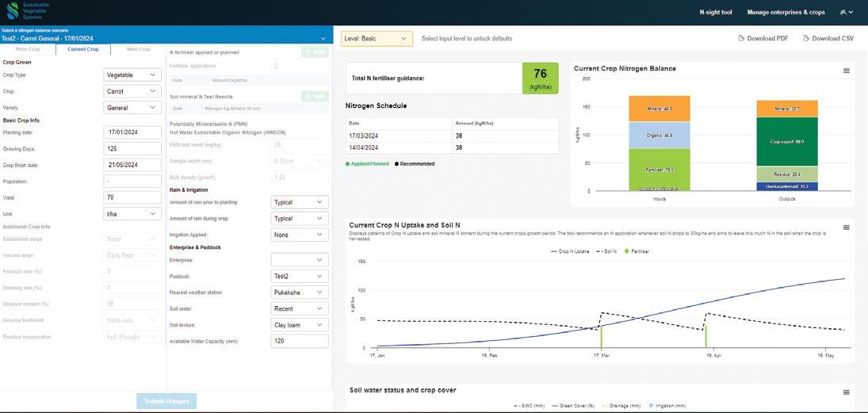Open the Soil texture dropdown showing Clay loam
The image size is (868, 413).
point(300,325)
